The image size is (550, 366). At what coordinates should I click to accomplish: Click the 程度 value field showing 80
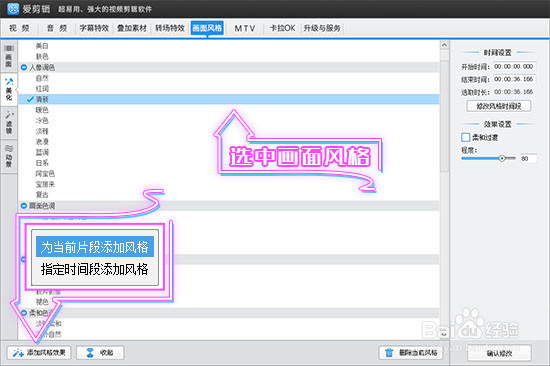pos(527,159)
